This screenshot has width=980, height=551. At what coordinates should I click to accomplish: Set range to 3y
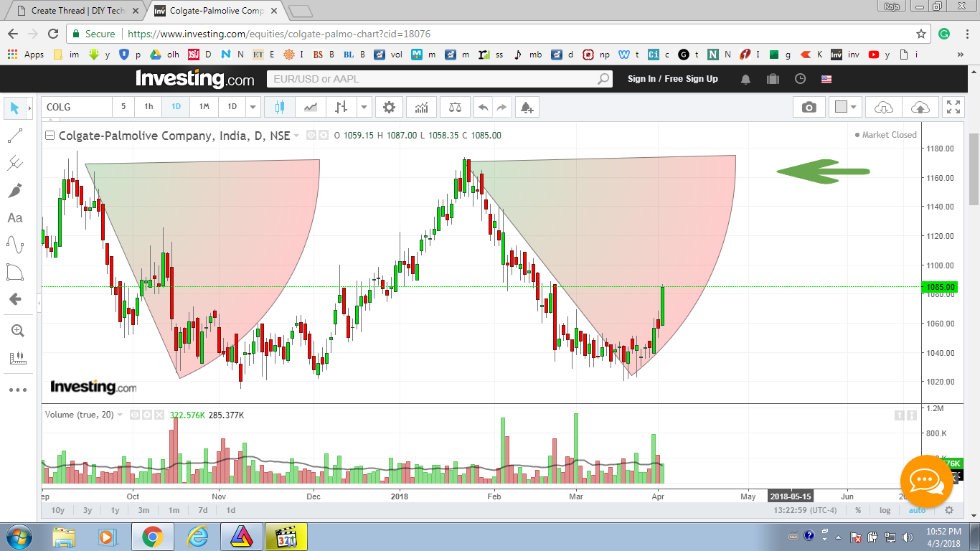coord(88,510)
